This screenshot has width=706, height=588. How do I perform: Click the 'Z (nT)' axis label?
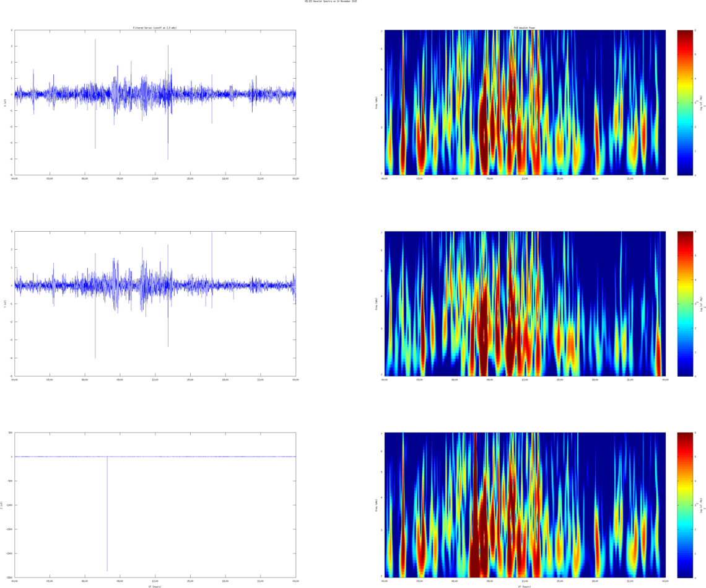coord(2,505)
